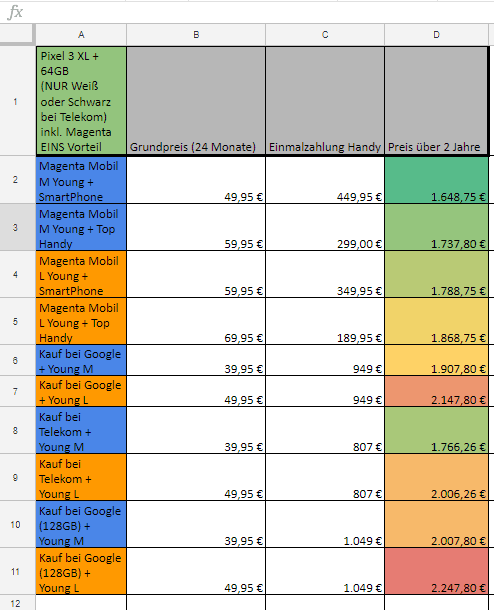Screen dimensions: 494x610
Task: Click the 189,95 € payment cell
Action: click(x=325, y=321)
